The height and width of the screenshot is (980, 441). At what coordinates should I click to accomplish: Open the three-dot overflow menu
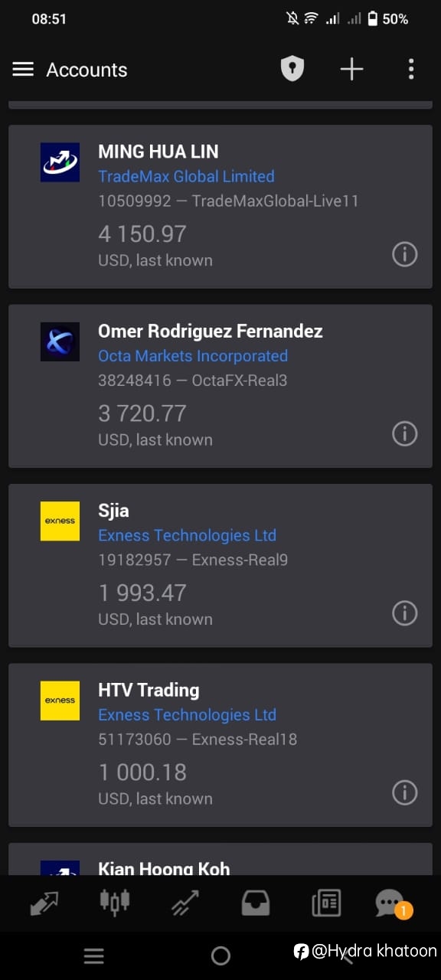(411, 70)
